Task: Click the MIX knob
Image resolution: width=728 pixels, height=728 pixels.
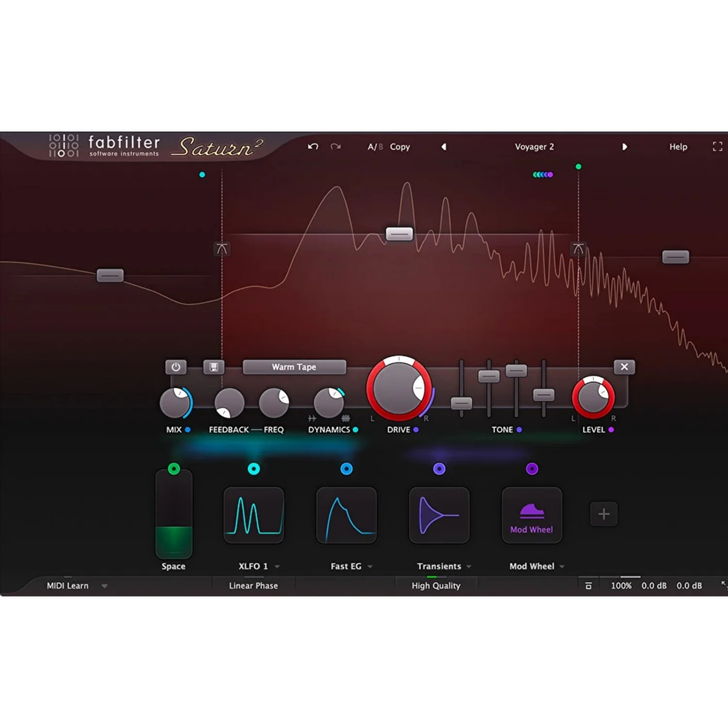Action: coord(175,402)
